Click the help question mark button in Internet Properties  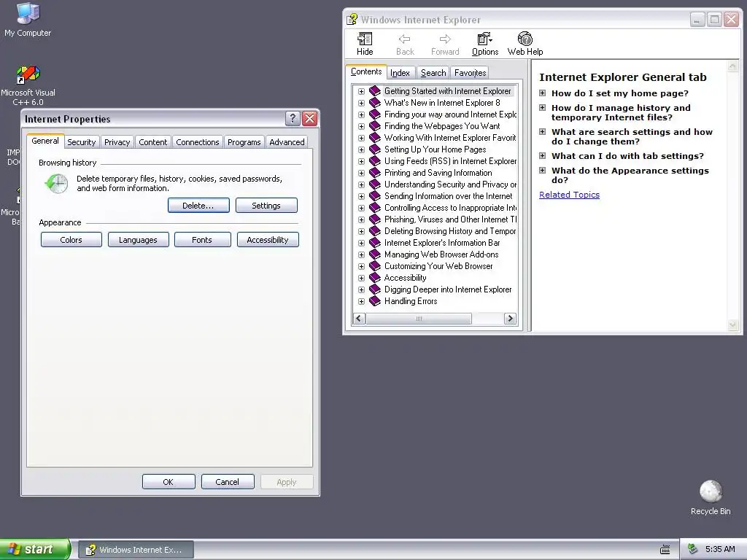coord(293,119)
